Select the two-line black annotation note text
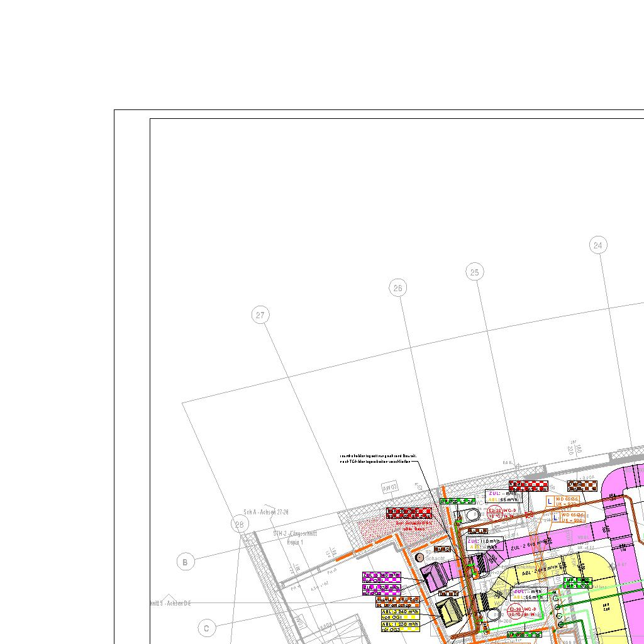The height and width of the screenshot is (644, 644). (377, 458)
